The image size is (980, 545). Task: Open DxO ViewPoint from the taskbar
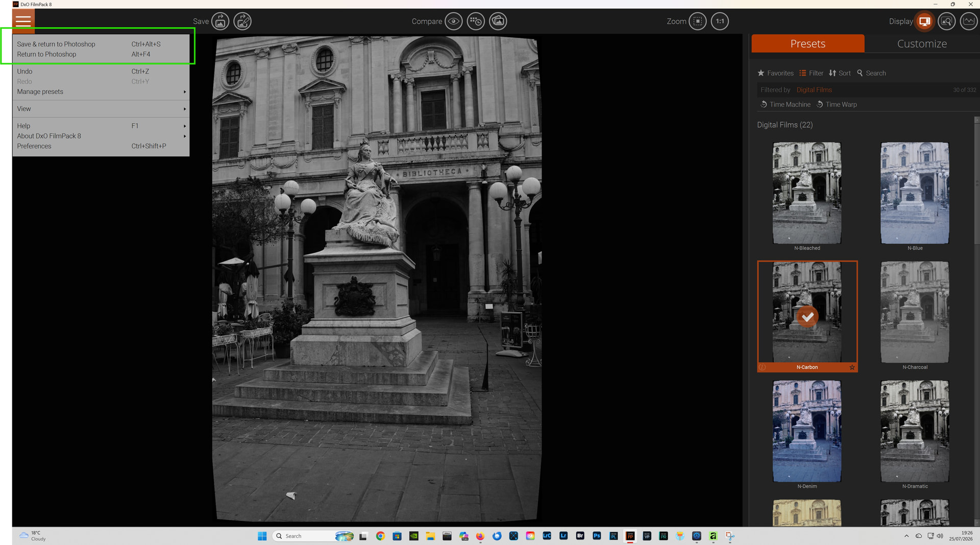(x=647, y=536)
